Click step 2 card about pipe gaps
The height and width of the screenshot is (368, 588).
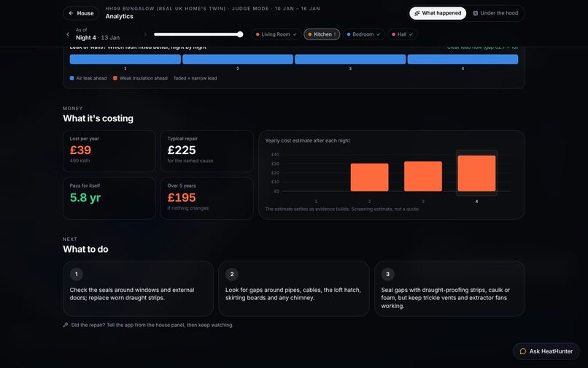[294, 288]
